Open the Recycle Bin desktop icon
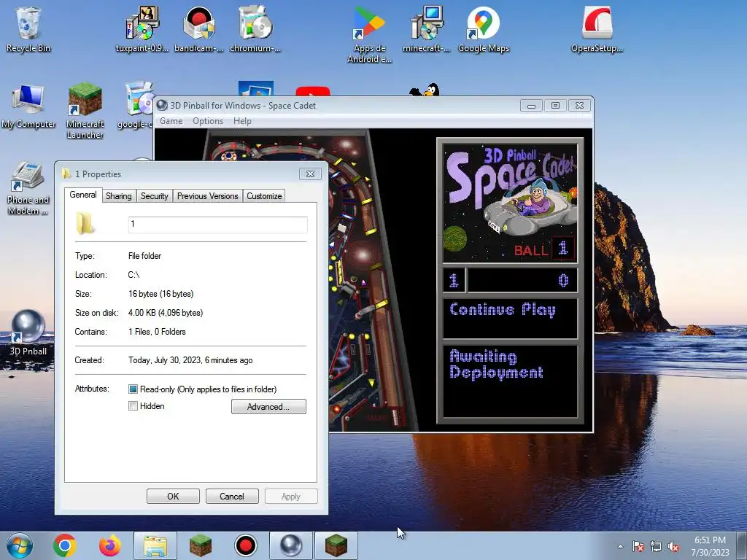747x560 pixels. click(x=28, y=29)
